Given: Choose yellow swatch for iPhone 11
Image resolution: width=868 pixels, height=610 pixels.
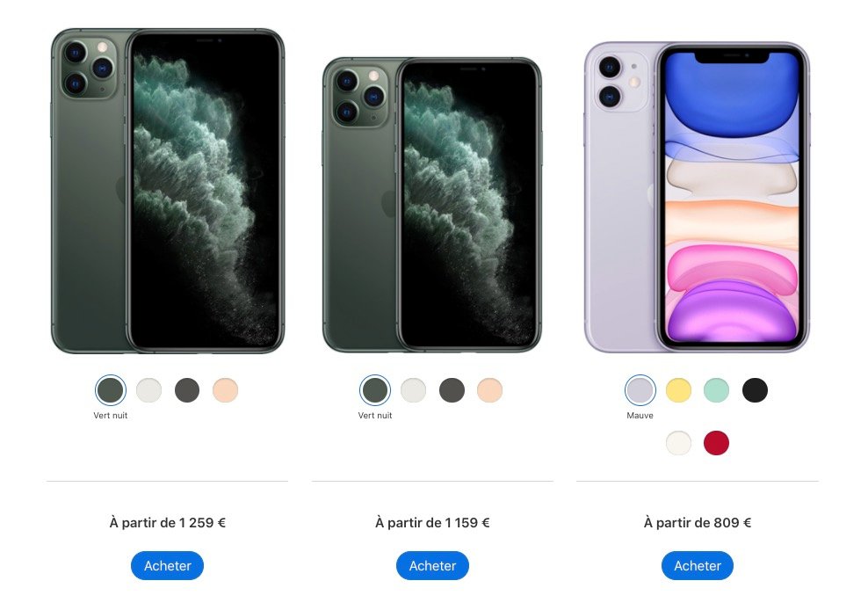Looking at the screenshot, I should (x=678, y=390).
